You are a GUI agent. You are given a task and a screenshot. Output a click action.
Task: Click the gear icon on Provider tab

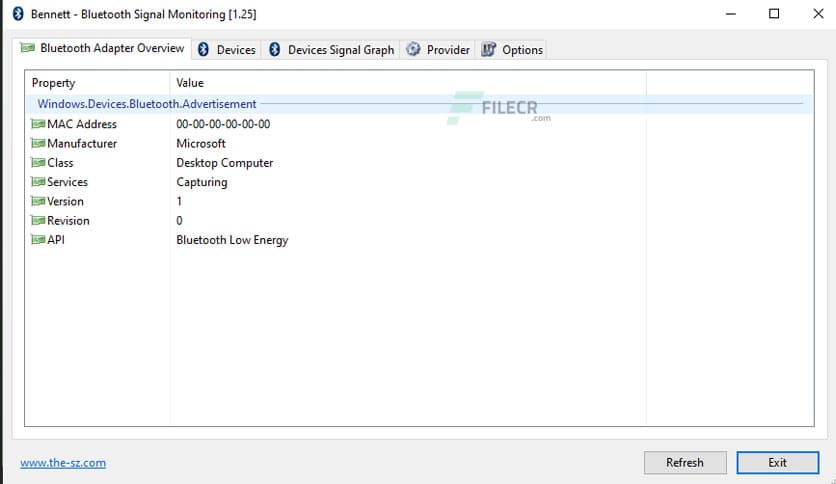[413, 50]
